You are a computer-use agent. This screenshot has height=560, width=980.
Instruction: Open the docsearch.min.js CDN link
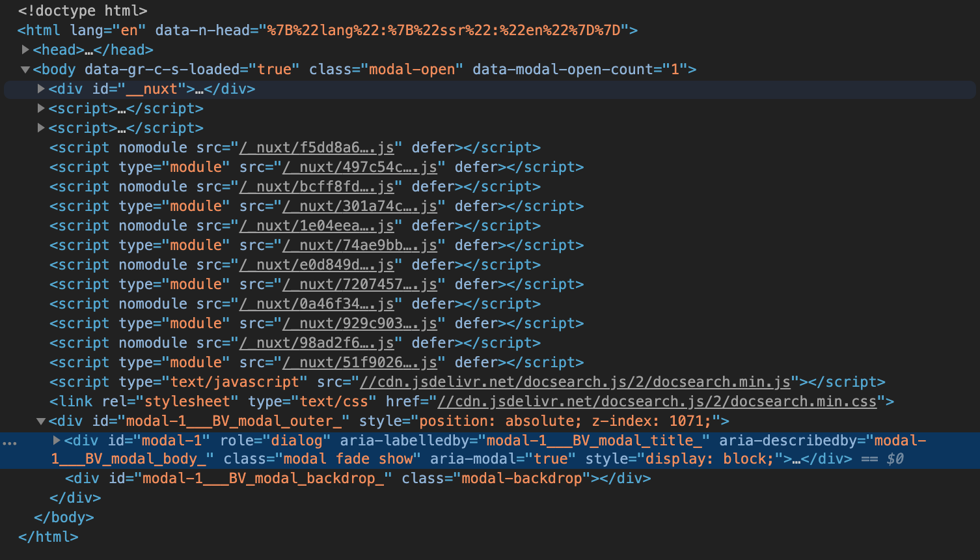tap(575, 382)
